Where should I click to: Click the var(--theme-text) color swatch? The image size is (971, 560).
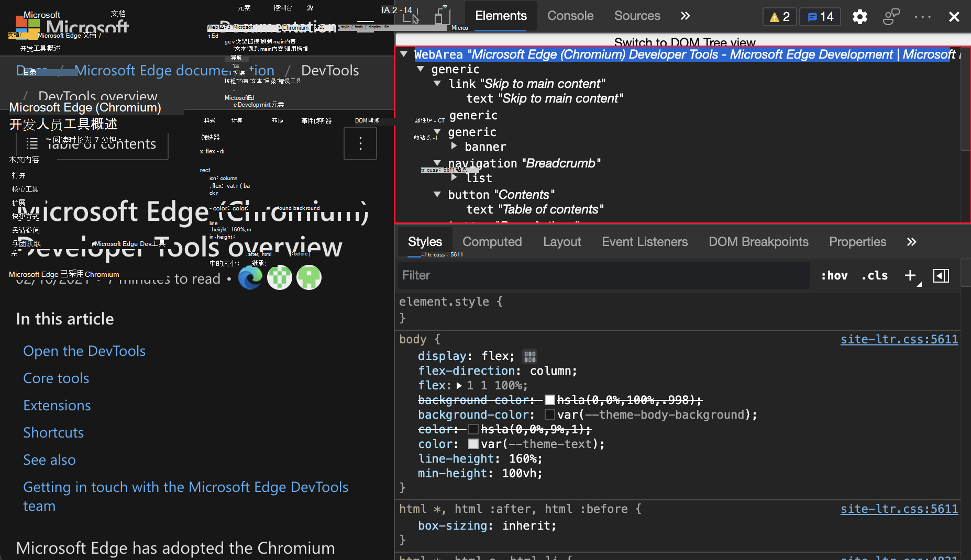(x=473, y=444)
